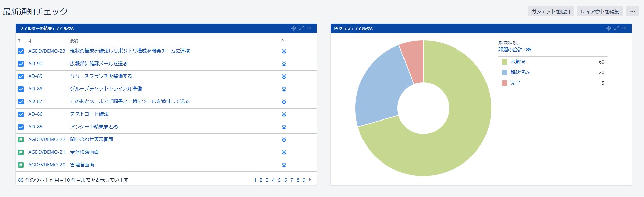Open issue key link AGDEVDEMO-23
The image size is (644, 197).
tap(46, 51)
